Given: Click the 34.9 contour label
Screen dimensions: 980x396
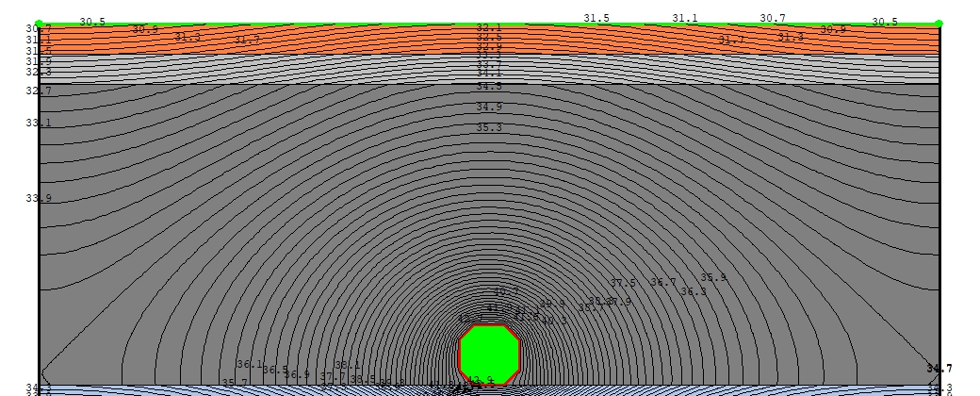Looking at the screenshot, I should click(x=489, y=107).
